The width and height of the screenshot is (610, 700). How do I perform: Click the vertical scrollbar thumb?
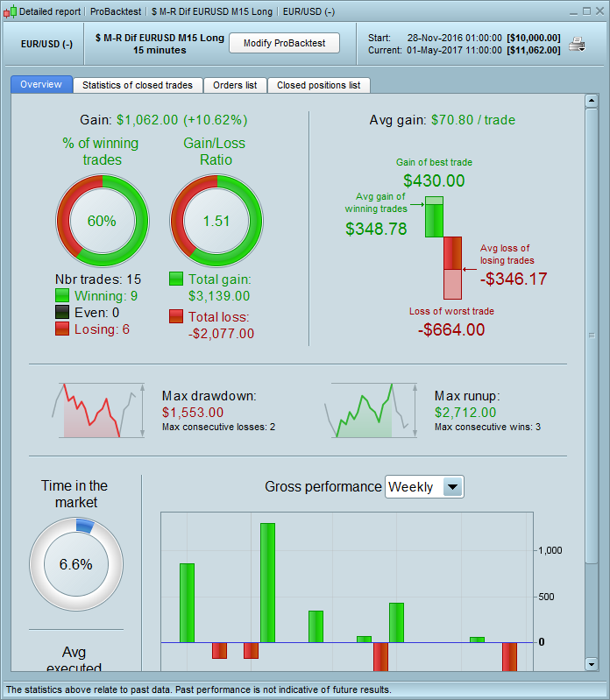[592, 336]
